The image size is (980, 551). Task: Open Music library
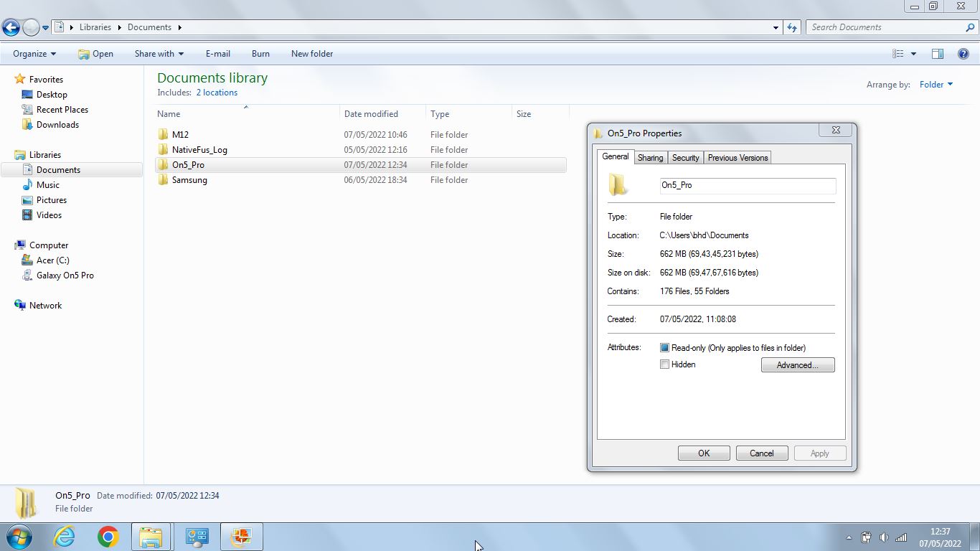(48, 185)
